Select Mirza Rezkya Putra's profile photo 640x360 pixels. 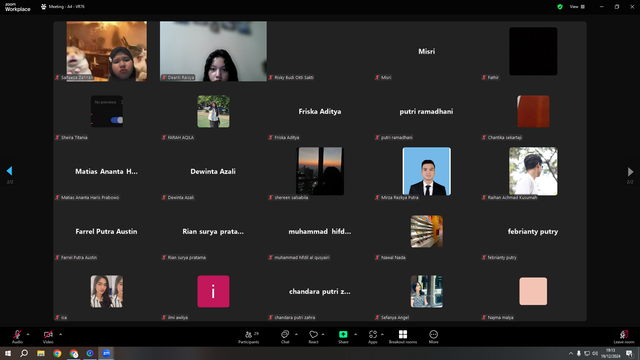pyautogui.click(x=427, y=171)
